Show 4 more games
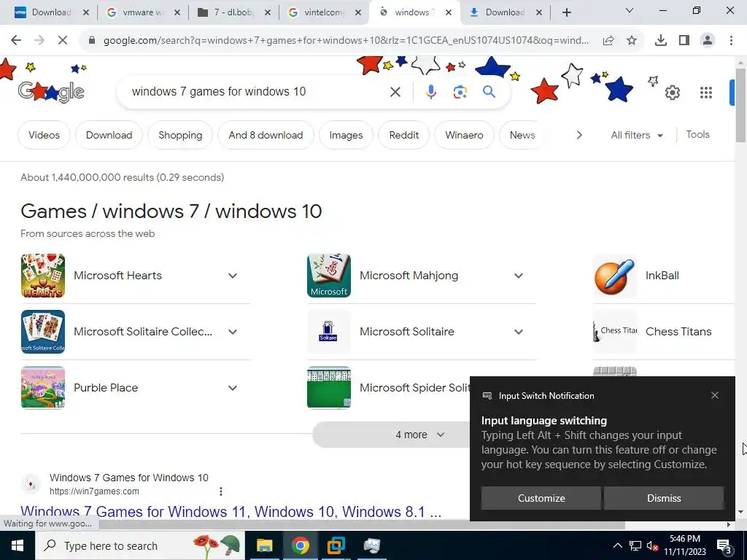 click(419, 435)
